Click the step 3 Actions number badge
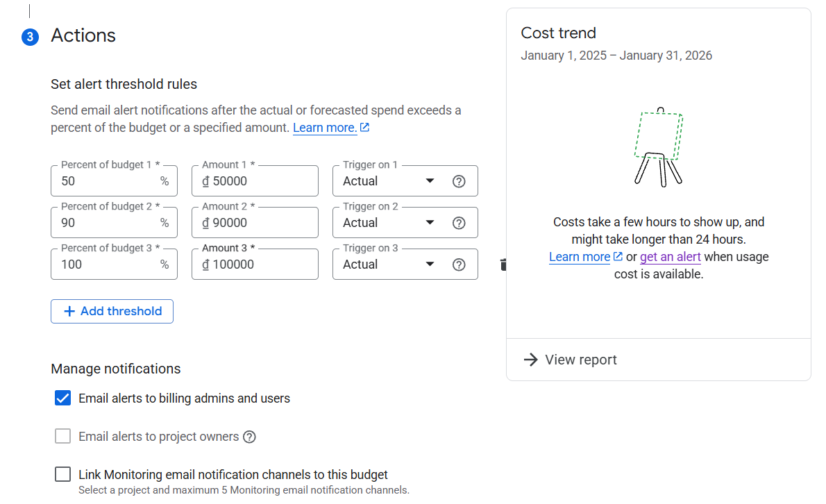This screenshot has width=826, height=504. pyautogui.click(x=30, y=37)
